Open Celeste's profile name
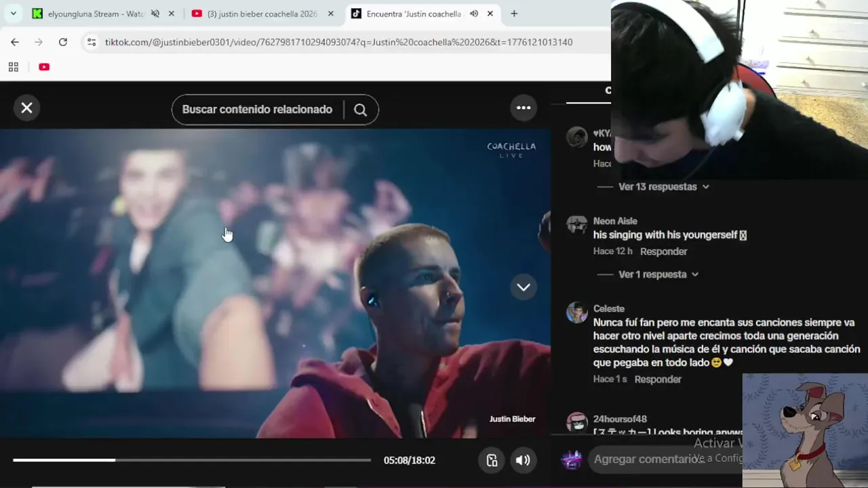 [x=609, y=308]
